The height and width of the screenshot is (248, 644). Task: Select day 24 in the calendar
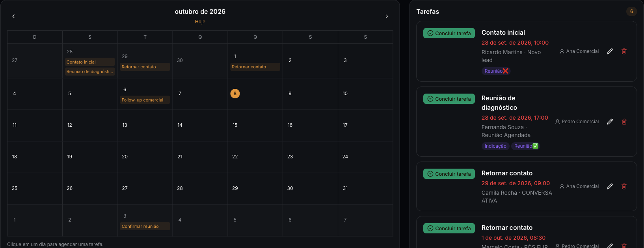coord(365,157)
